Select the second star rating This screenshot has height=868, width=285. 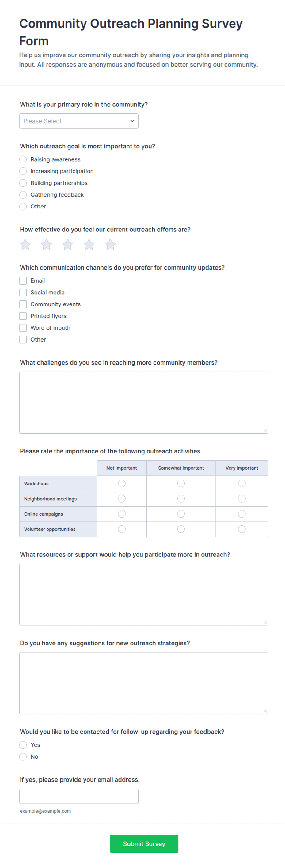[47, 244]
